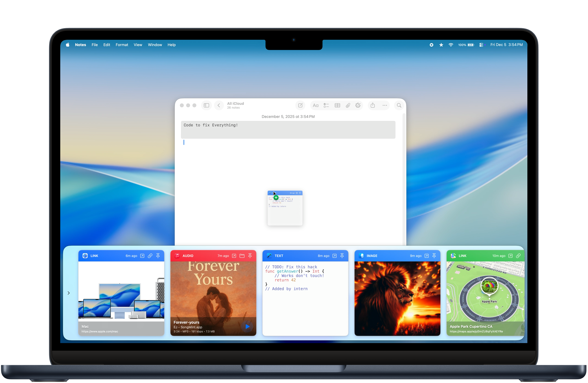Viewport: 588px width, 383px height.
Task: Select the lion image clipboard thumbnail
Action: pos(397,298)
